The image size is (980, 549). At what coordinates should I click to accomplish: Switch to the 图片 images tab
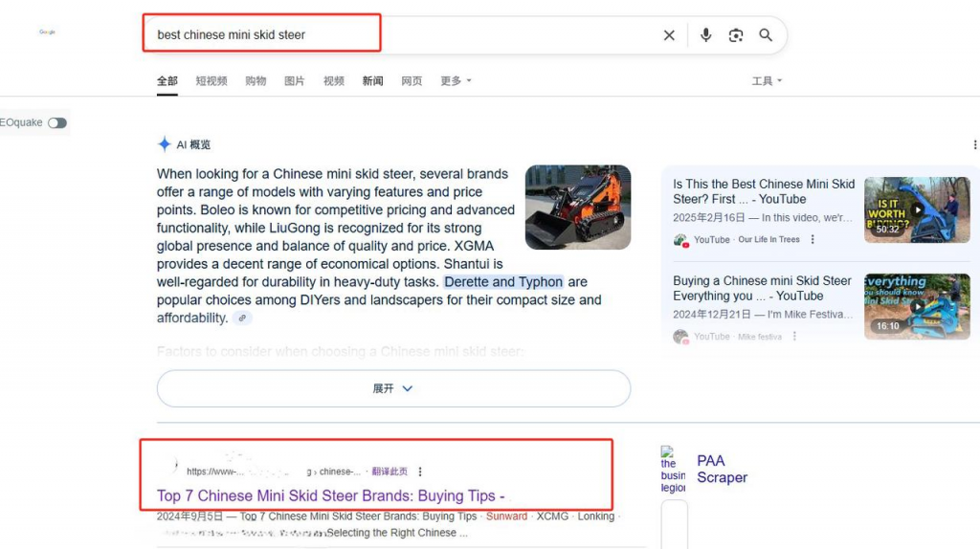(x=295, y=81)
